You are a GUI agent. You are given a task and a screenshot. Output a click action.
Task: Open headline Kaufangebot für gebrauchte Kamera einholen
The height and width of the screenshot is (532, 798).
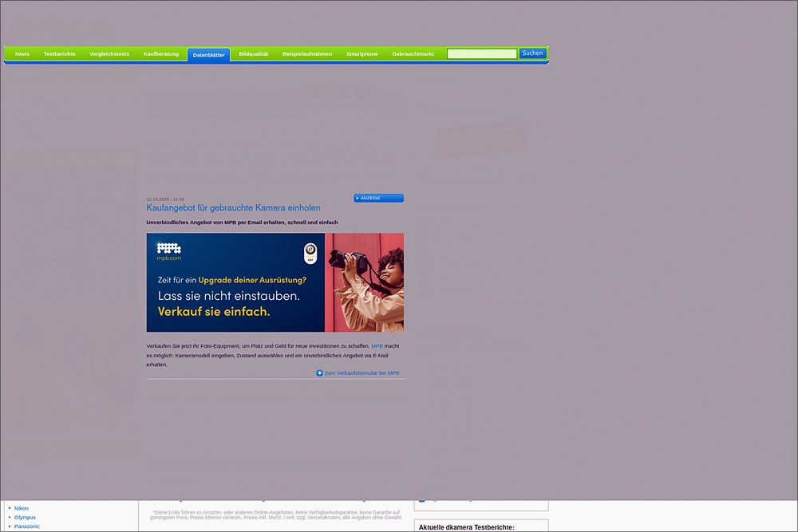pyautogui.click(x=233, y=208)
